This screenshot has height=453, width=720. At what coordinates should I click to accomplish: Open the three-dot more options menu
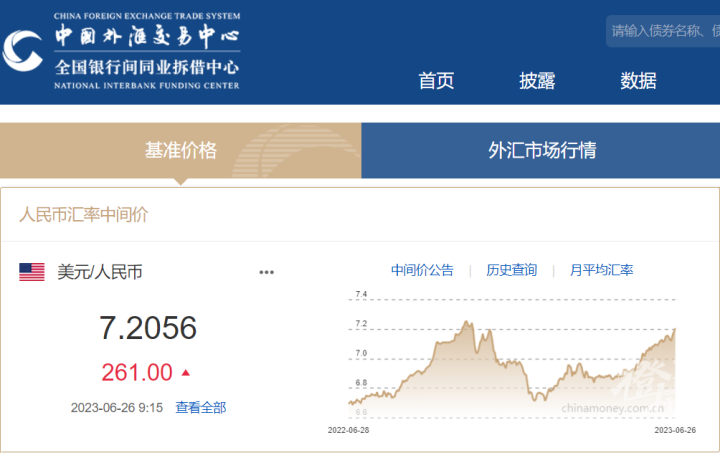tap(266, 272)
